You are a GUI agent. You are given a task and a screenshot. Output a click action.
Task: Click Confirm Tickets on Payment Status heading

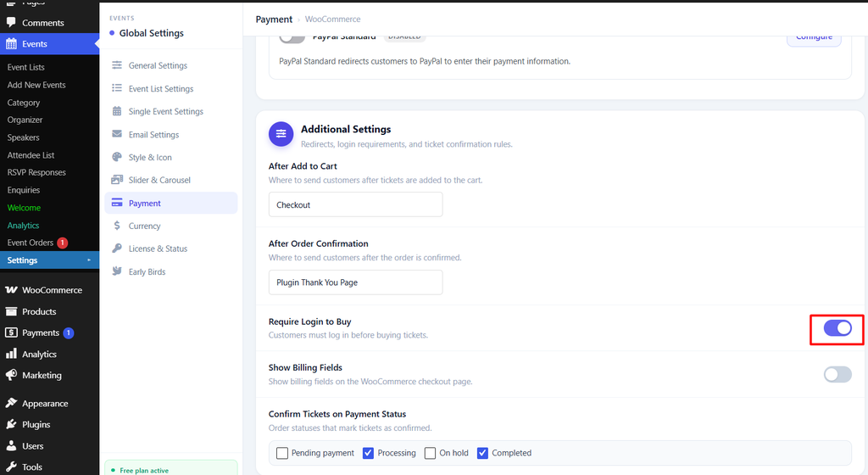pyautogui.click(x=337, y=414)
